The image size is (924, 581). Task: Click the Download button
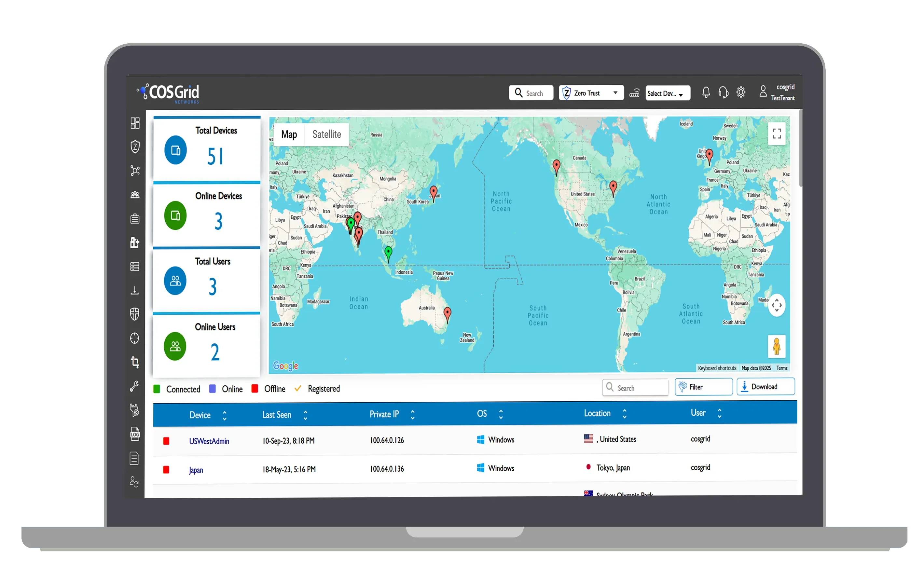pyautogui.click(x=765, y=387)
